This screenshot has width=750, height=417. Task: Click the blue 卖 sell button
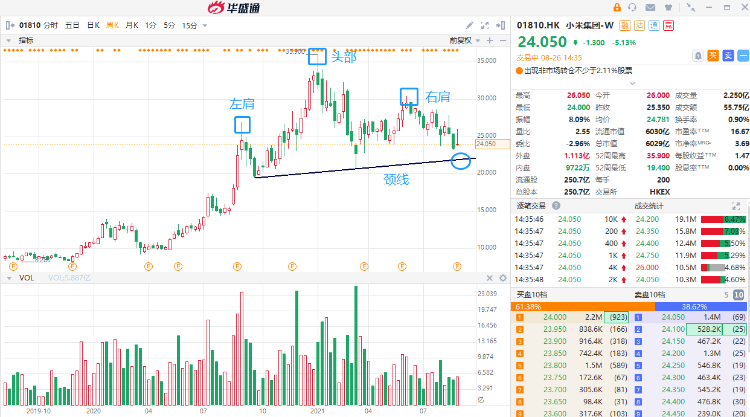[x=728, y=56]
